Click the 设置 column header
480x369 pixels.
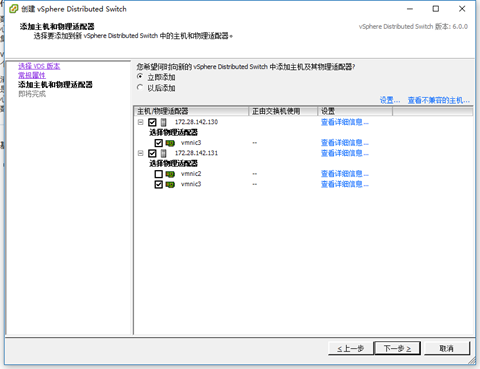pos(355,111)
